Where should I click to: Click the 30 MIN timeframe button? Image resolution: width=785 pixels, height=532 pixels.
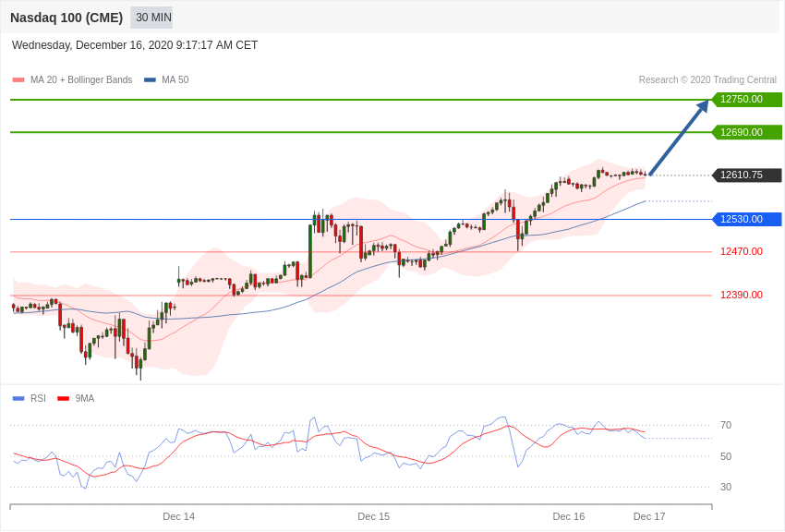151,18
